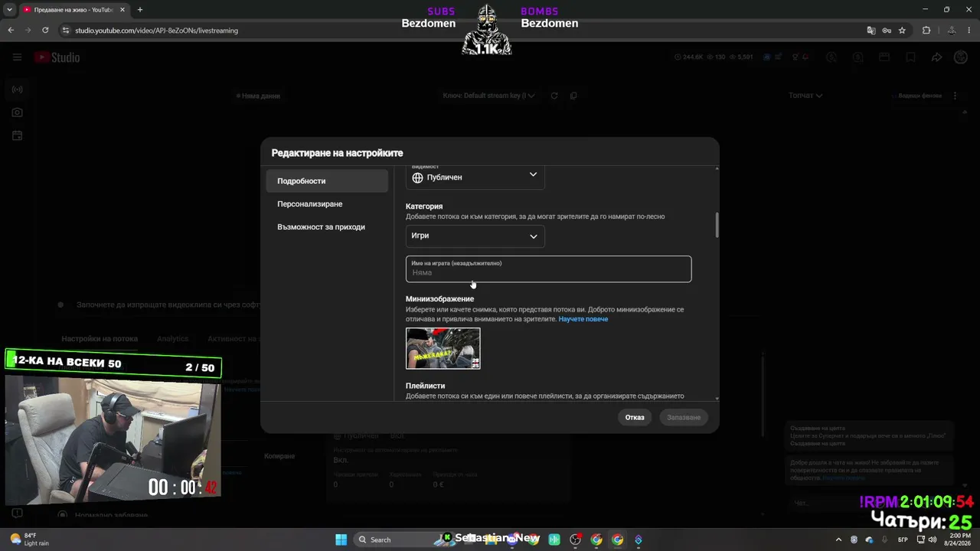
Task: Open the Възможност за приходи tab
Action: click(x=327, y=227)
